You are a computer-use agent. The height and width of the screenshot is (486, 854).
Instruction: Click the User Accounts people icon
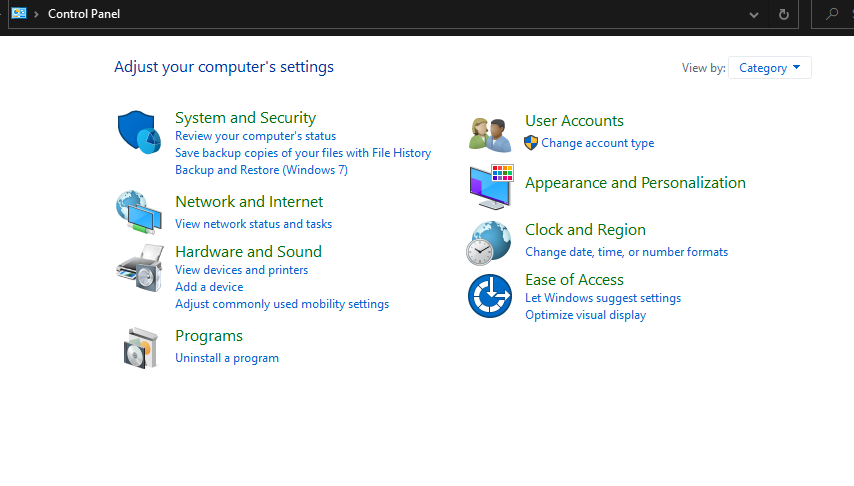pos(490,135)
